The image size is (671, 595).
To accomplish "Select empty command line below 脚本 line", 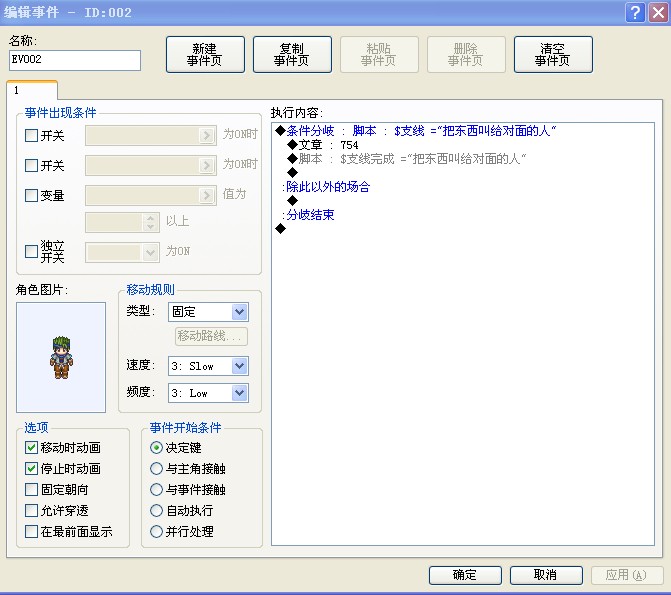I will pos(293,173).
